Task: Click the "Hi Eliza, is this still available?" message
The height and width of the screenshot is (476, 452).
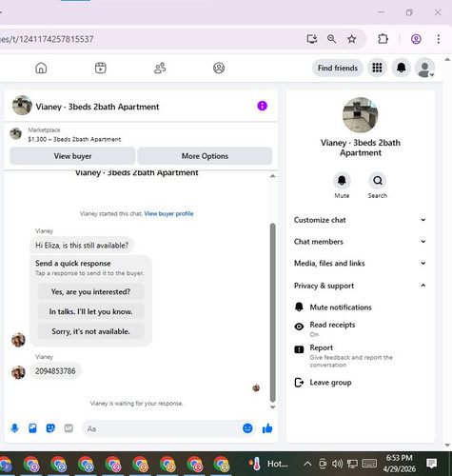Action: (x=82, y=246)
